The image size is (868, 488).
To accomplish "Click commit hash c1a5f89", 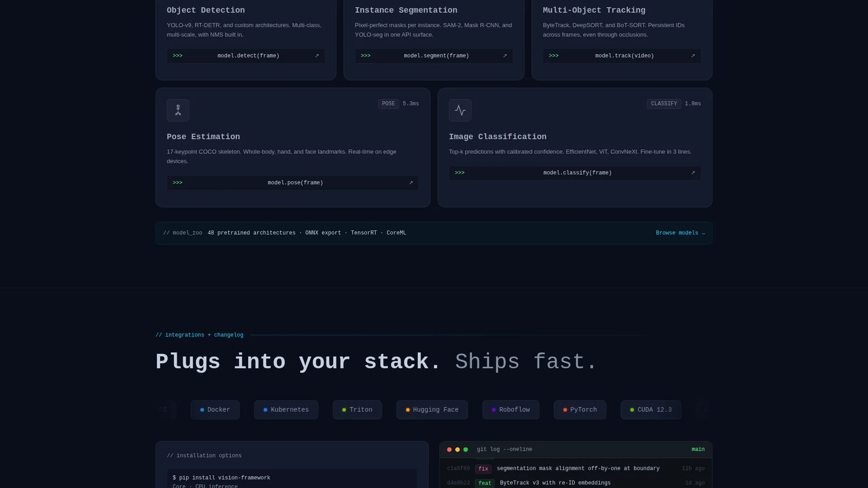I will 458,469.
